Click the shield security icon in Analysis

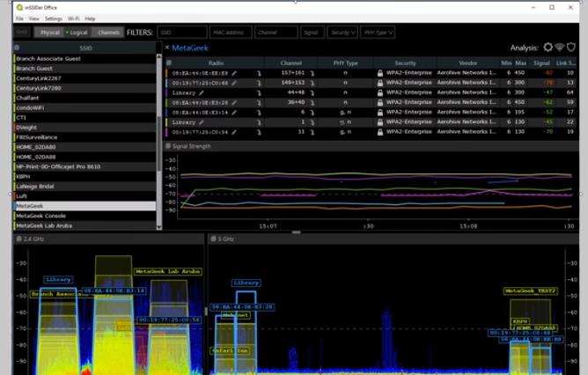point(571,48)
